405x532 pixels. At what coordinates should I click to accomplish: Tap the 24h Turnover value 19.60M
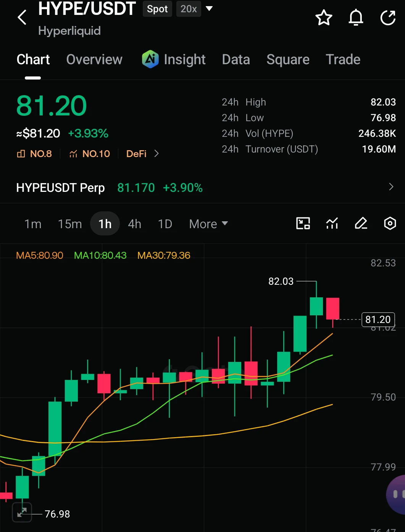(x=379, y=149)
